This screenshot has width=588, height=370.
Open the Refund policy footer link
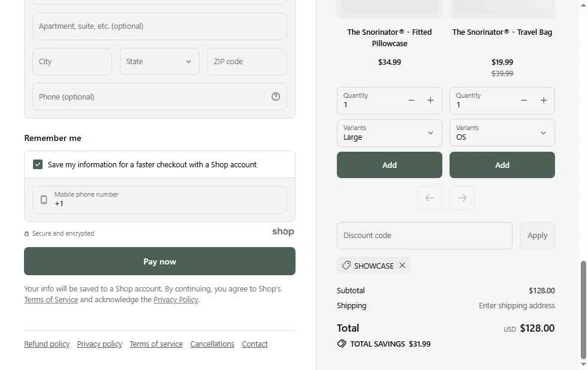47,344
